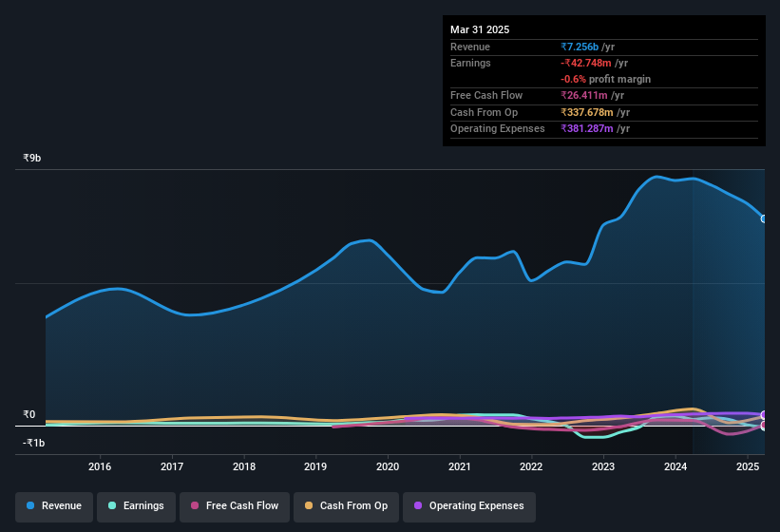Viewport: 780px width, 532px height.
Task: Click the -0.6% profit margin text
Action: (x=605, y=79)
